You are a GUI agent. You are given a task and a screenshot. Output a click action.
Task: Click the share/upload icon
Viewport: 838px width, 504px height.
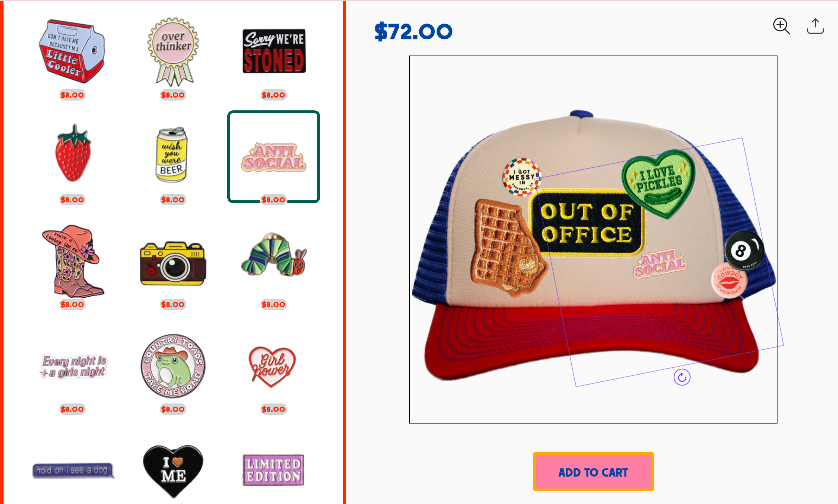815,26
